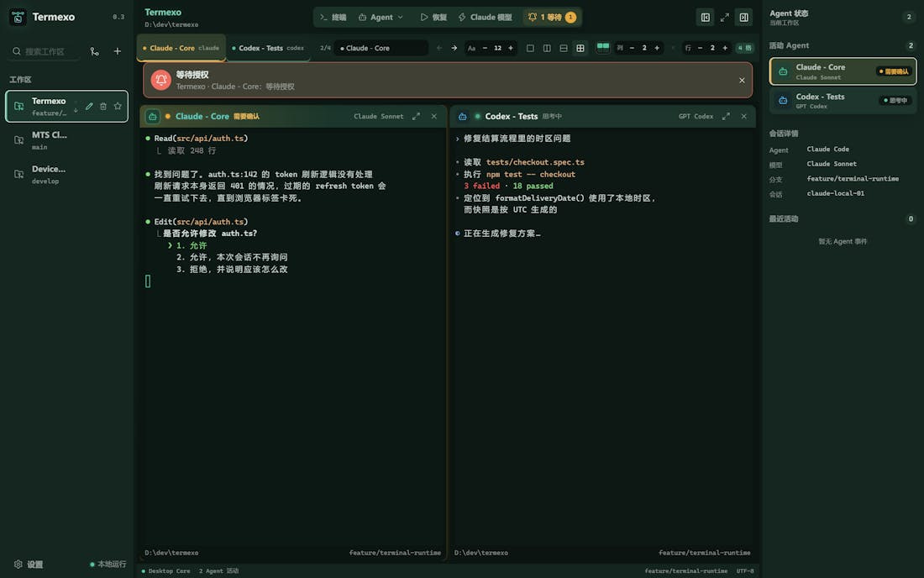924x578 pixels.
Task: Expand the 修复结算流程里的时区问题 prompt chevron
Action: [457, 139]
